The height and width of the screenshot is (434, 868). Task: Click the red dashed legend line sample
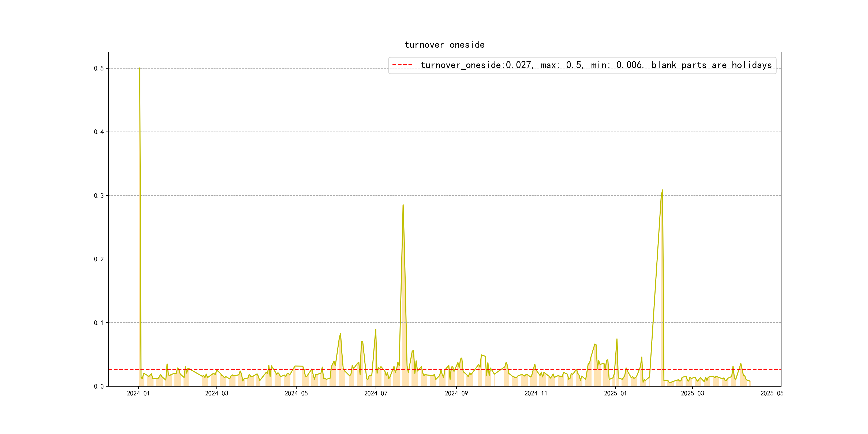point(402,65)
